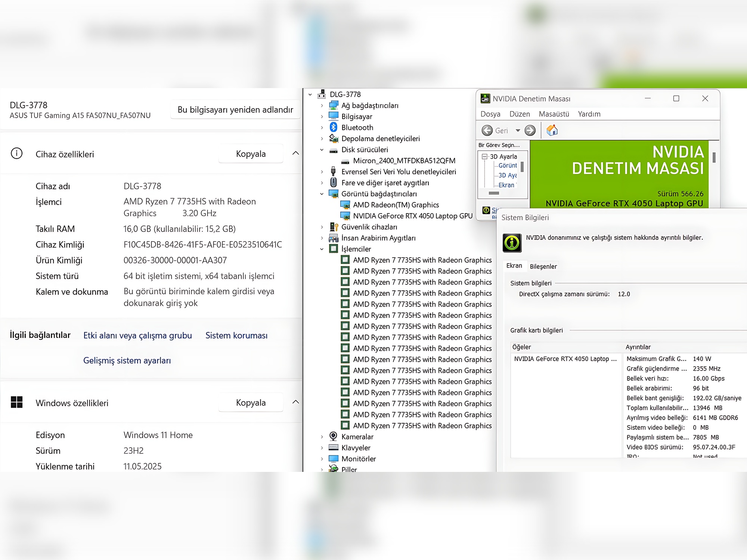Image resolution: width=747 pixels, height=560 pixels.
Task: Click the Monitörler monitor icon
Action: pyautogui.click(x=334, y=458)
